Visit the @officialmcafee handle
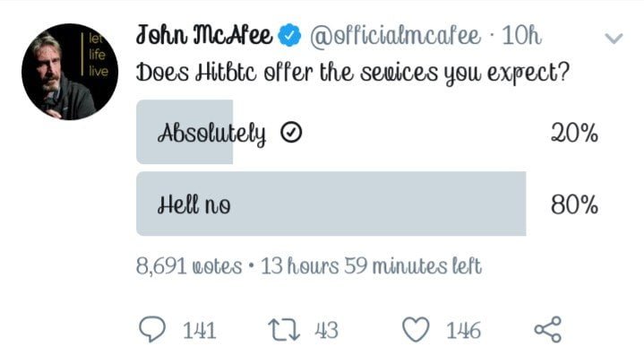Viewport: 644px width, 364px height. (x=393, y=37)
